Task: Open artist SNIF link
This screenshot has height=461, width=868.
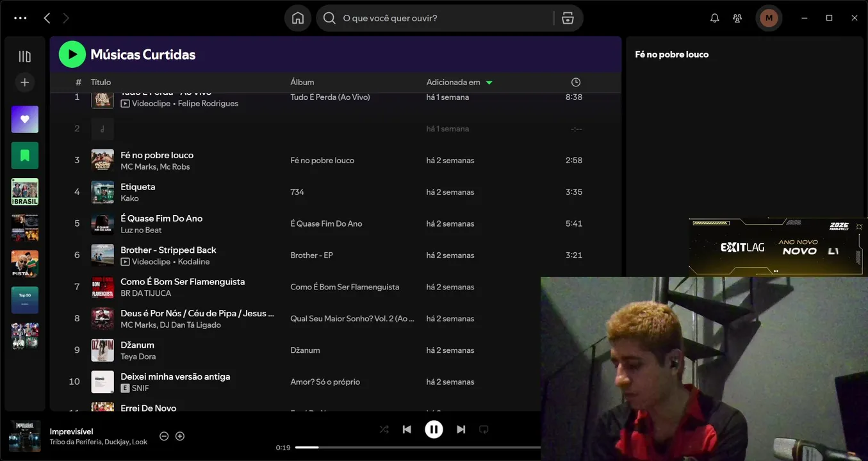Action: point(140,389)
